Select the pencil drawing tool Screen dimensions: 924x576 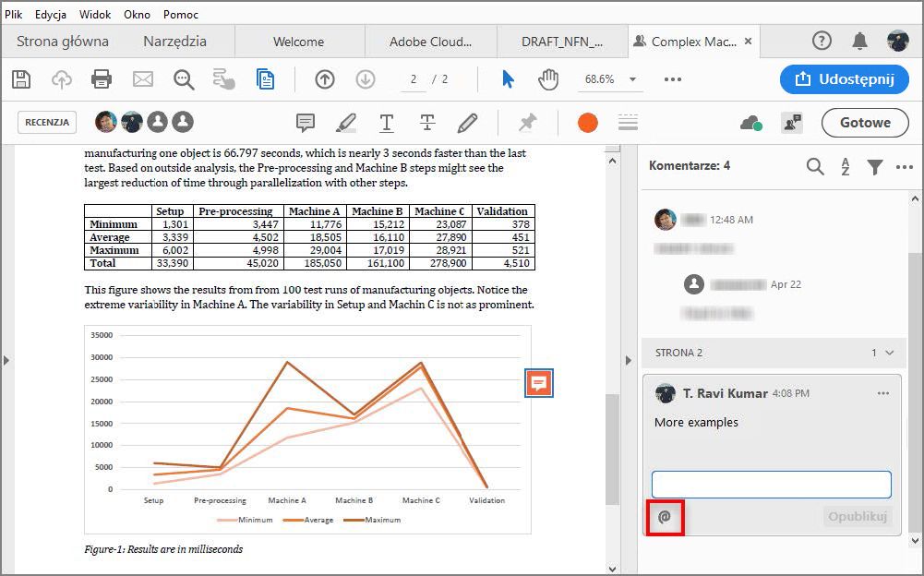pyautogui.click(x=467, y=123)
